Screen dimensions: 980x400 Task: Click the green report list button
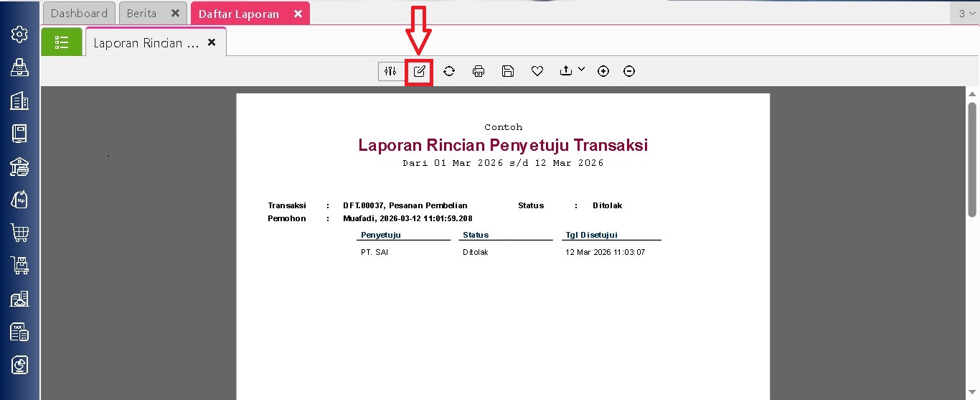(62, 42)
